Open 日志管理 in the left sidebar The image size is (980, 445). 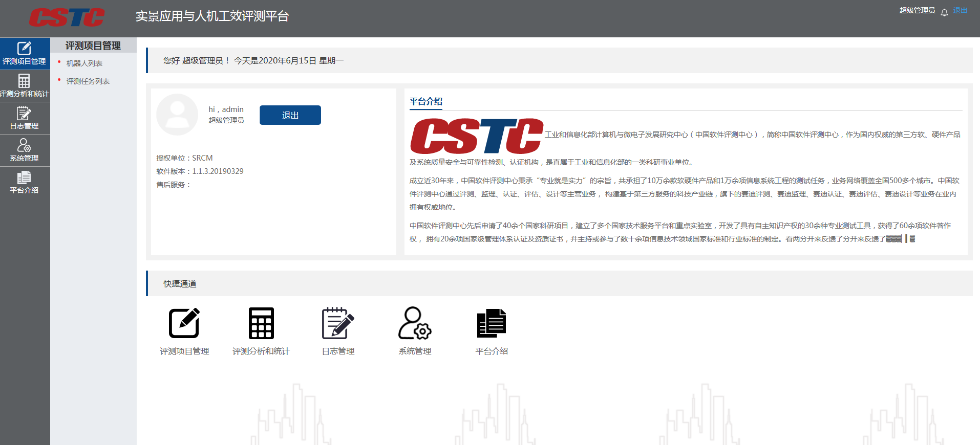pyautogui.click(x=25, y=118)
